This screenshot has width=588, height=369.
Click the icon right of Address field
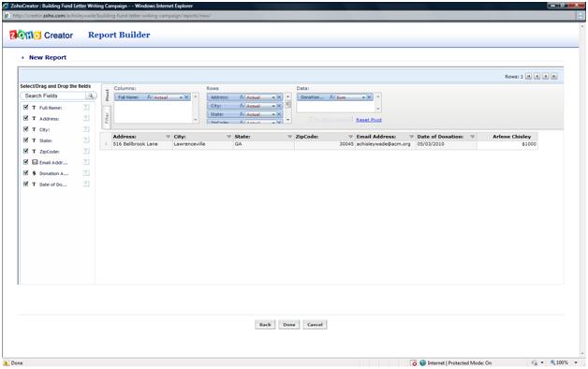[86, 119]
